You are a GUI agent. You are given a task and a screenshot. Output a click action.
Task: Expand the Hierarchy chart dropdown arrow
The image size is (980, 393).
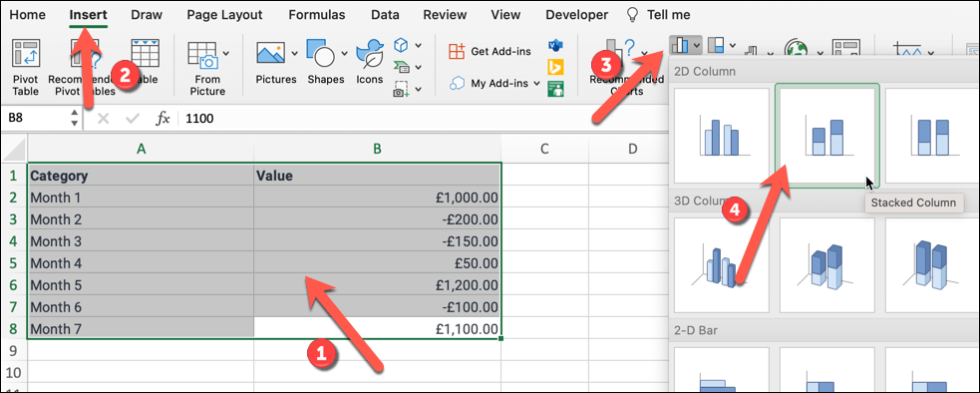[733, 46]
